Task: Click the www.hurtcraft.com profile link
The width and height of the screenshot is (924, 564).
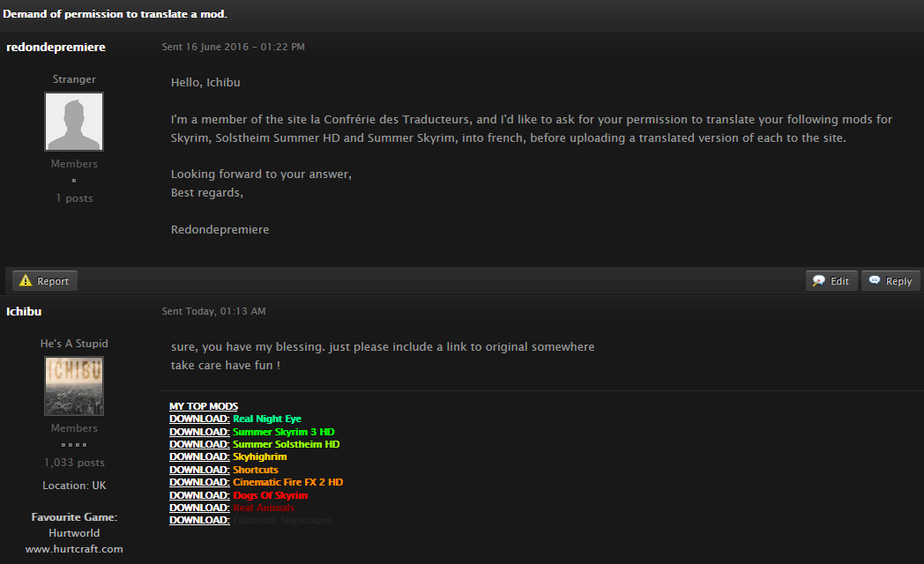Action: point(74,549)
